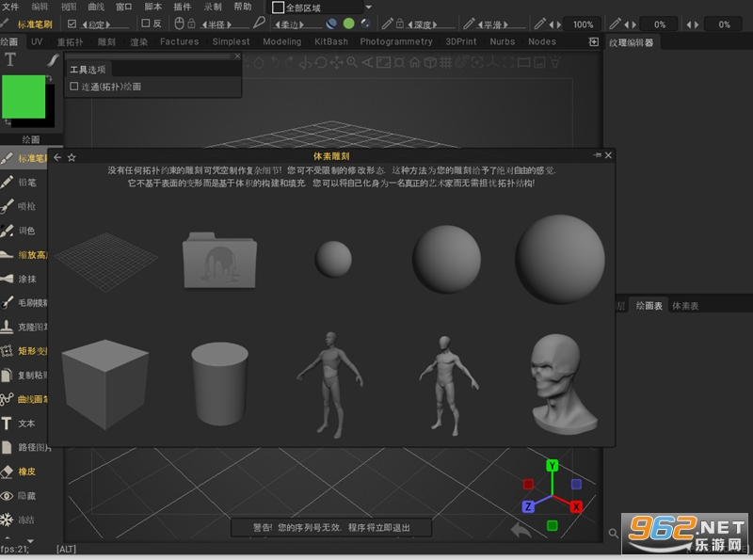Open the 帮助 menu
This screenshot has height=560, width=753.
(243, 7)
